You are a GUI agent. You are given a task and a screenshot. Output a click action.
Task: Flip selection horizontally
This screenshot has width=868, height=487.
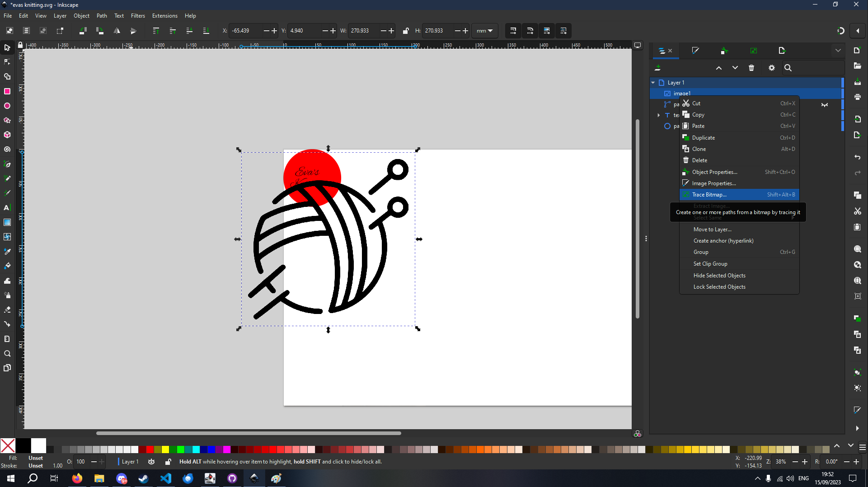(117, 31)
